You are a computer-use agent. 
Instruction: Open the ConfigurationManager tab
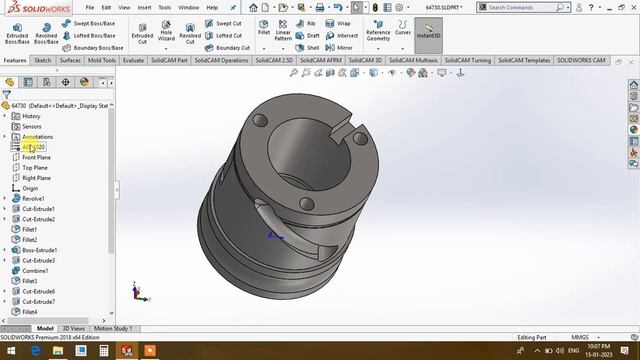click(47, 82)
